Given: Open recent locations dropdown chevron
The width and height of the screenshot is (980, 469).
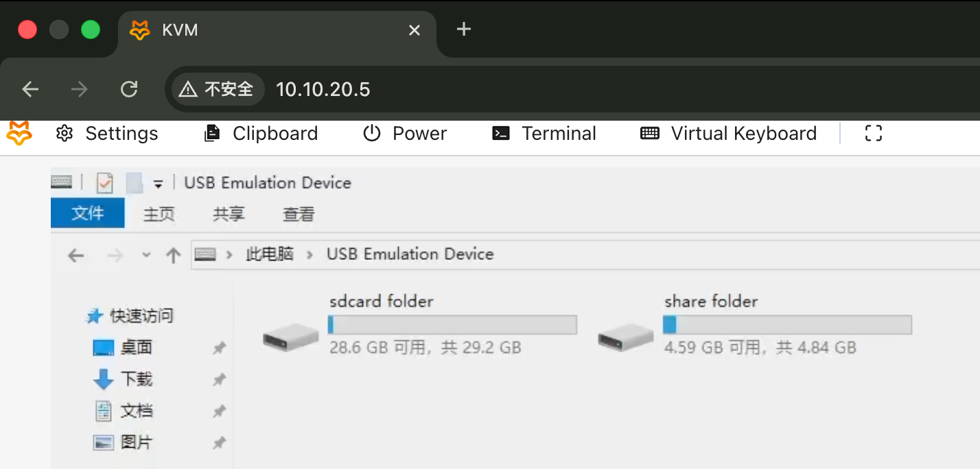Looking at the screenshot, I should click(x=146, y=255).
